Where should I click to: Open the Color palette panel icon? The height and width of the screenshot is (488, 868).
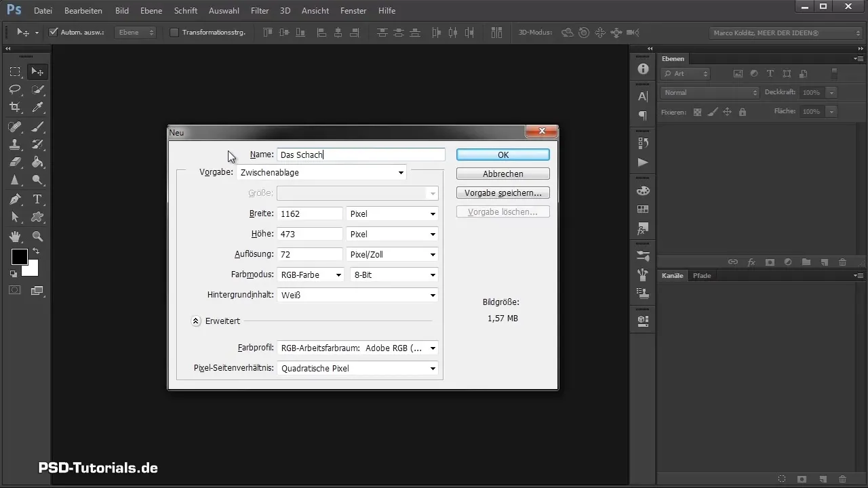click(643, 191)
